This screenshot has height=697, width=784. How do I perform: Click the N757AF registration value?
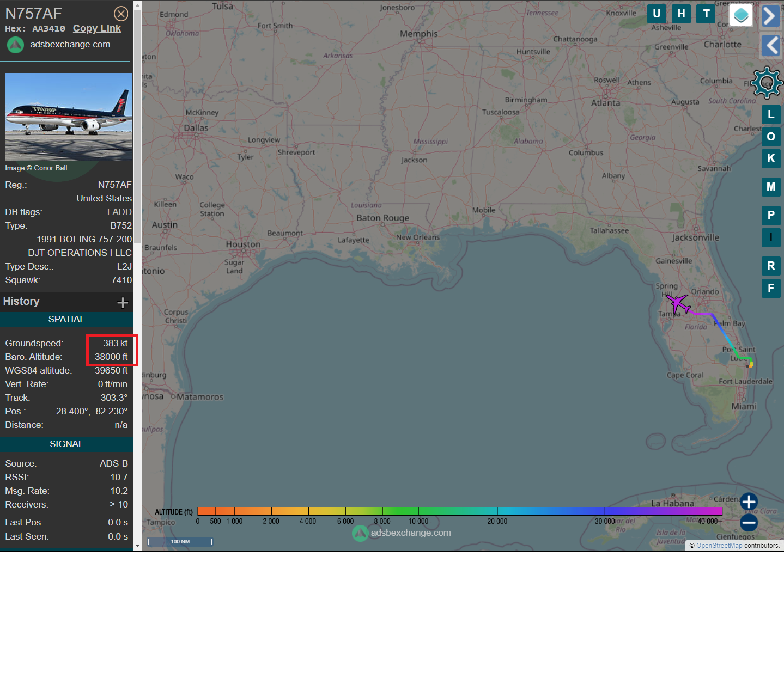coord(115,185)
